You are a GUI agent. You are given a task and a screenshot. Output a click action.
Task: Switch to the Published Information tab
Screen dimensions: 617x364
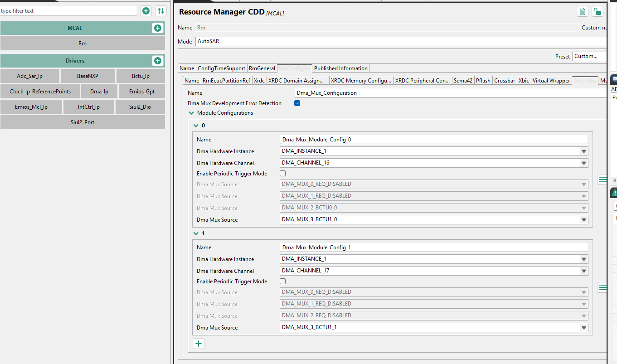[x=341, y=68]
